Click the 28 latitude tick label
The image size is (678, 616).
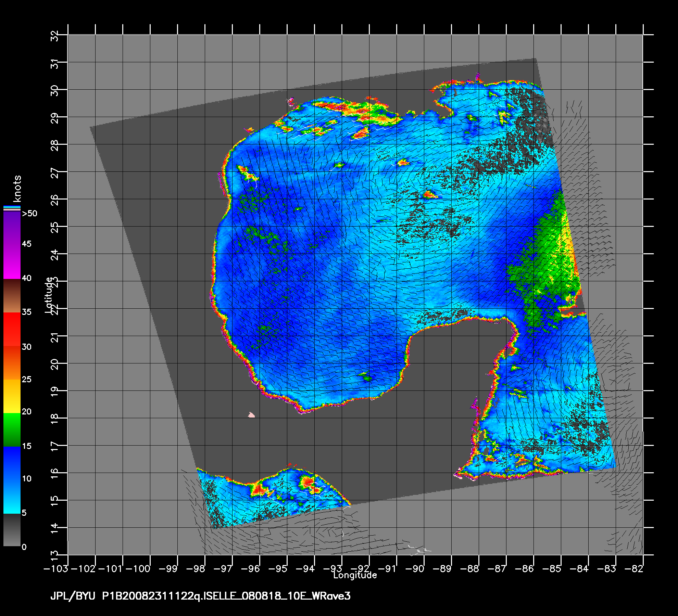coord(54,145)
